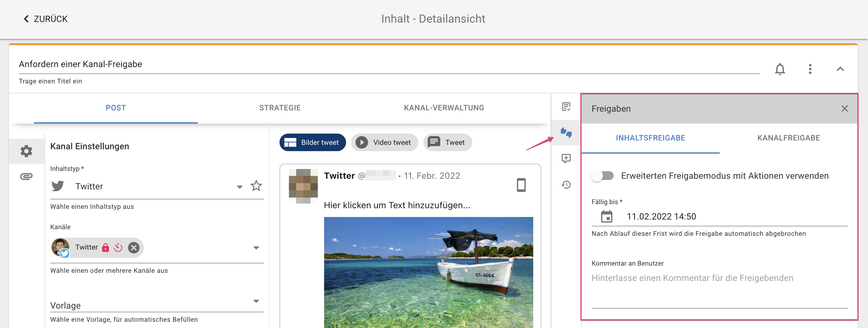The width and height of the screenshot is (868, 328).
Task: Click the pixelated Twitter profile picture
Action: (x=303, y=186)
